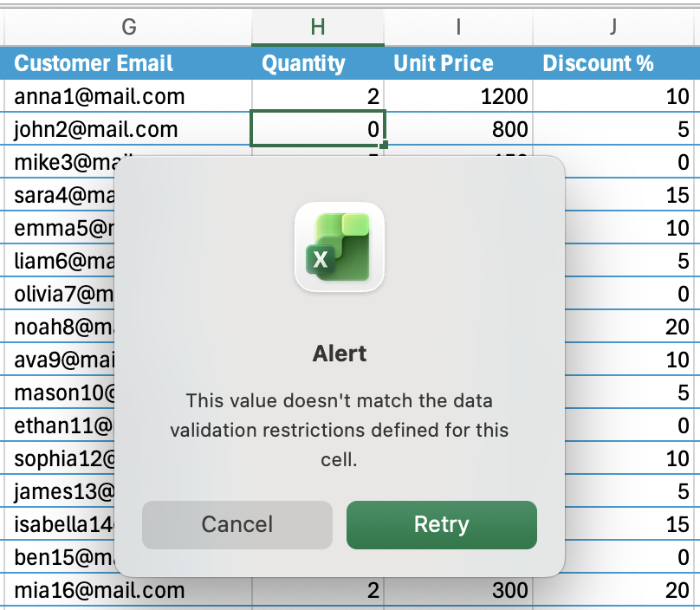Select column I header

(x=458, y=27)
